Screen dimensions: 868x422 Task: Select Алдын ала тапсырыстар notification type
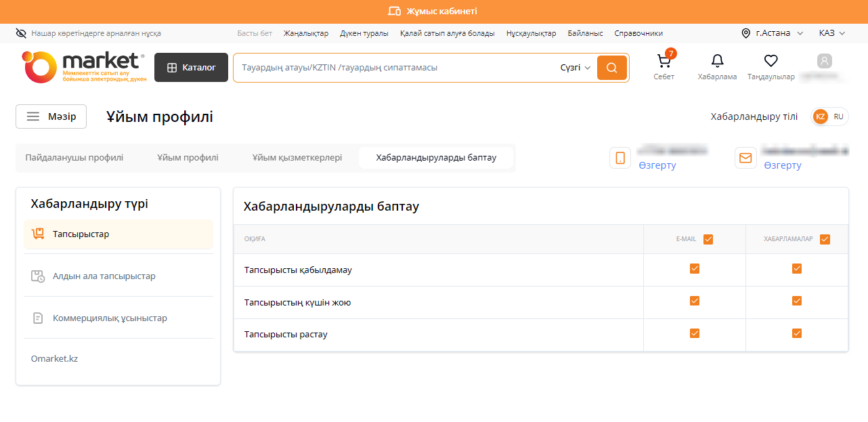(104, 276)
